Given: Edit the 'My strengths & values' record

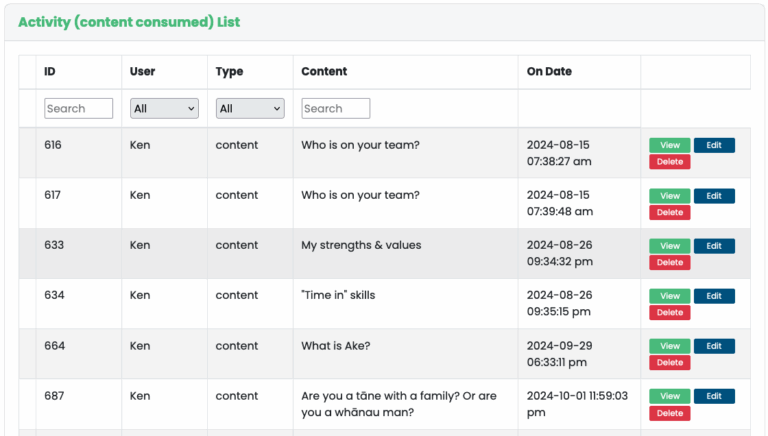Looking at the screenshot, I should click(714, 246).
